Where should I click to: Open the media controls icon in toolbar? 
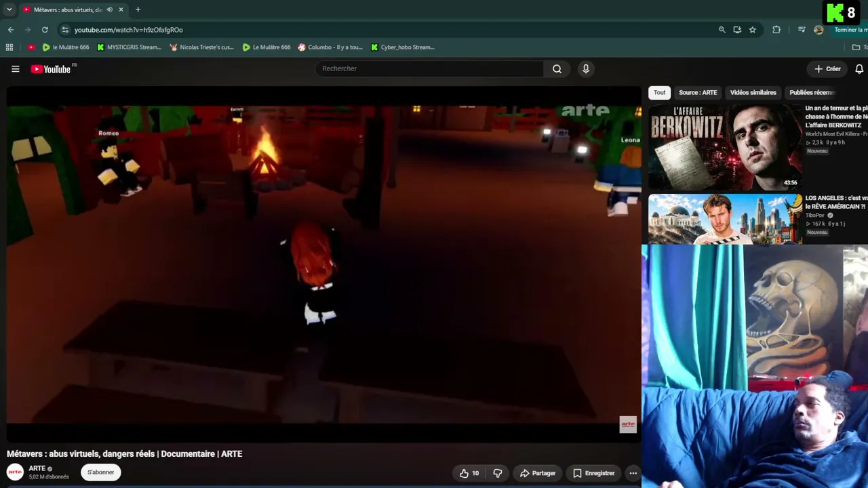pyautogui.click(x=802, y=30)
